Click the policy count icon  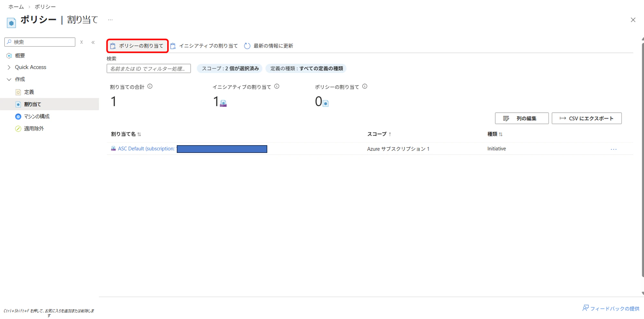coord(326,103)
